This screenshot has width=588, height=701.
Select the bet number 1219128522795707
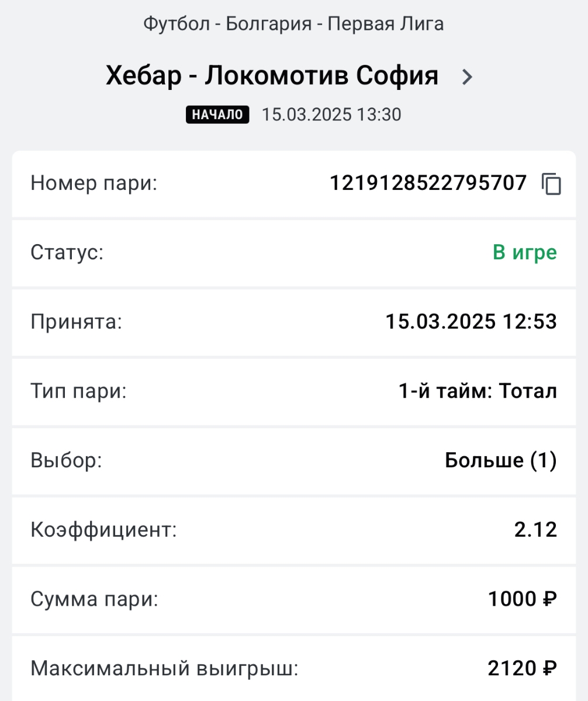428,183
